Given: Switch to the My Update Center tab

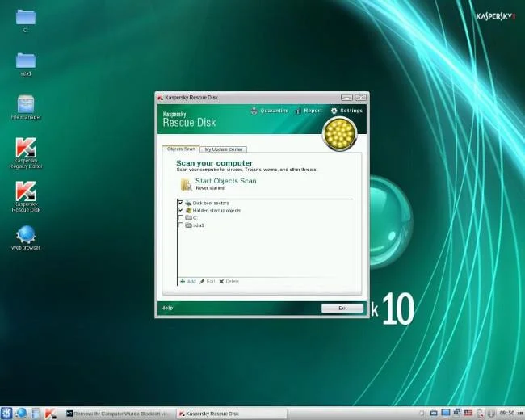Looking at the screenshot, I should click(x=224, y=149).
